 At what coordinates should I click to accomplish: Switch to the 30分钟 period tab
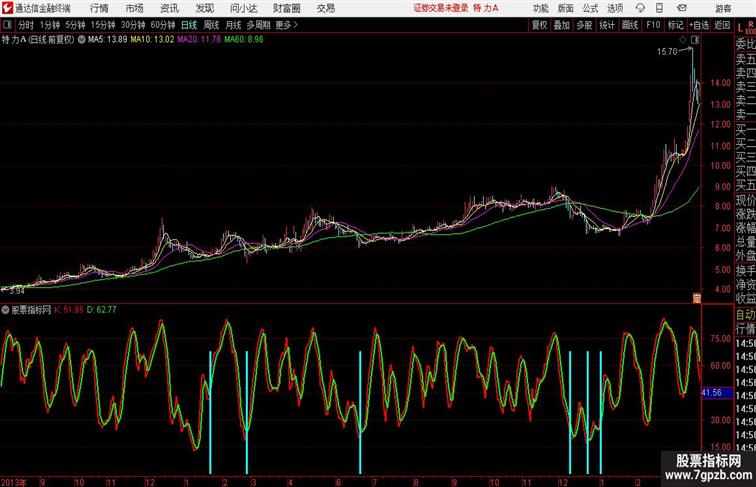point(133,25)
